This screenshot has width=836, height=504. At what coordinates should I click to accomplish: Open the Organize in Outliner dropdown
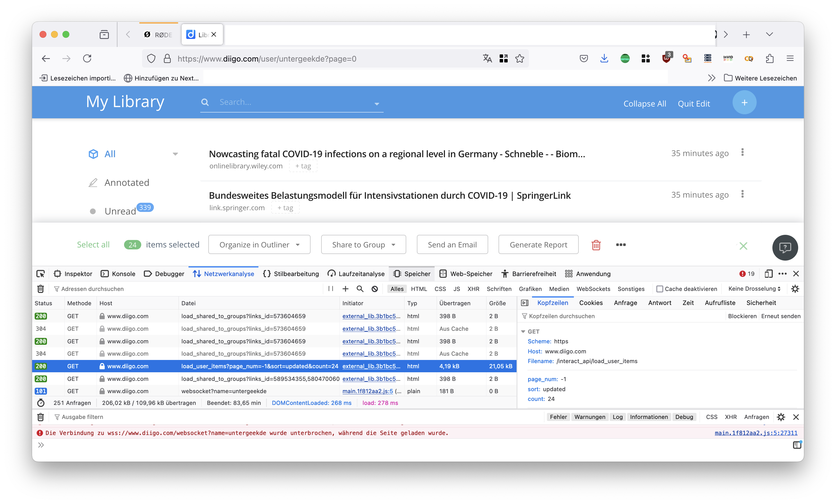click(x=259, y=245)
